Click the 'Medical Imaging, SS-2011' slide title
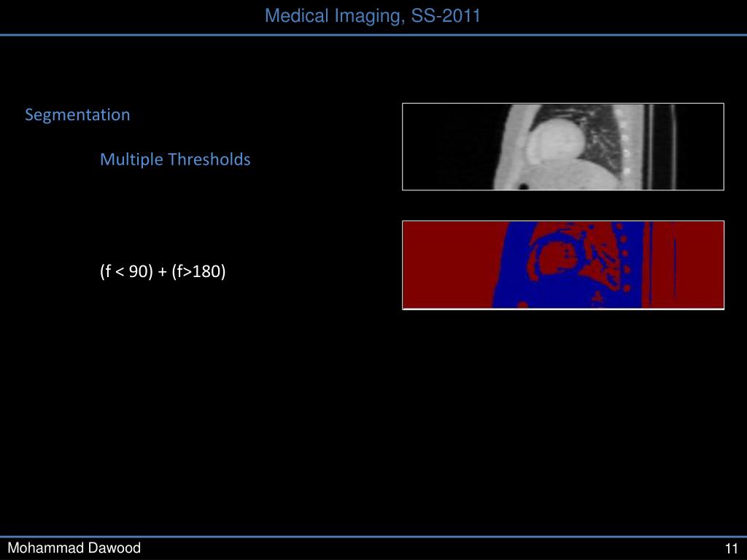The width and height of the screenshot is (747, 560). click(372, 16)
